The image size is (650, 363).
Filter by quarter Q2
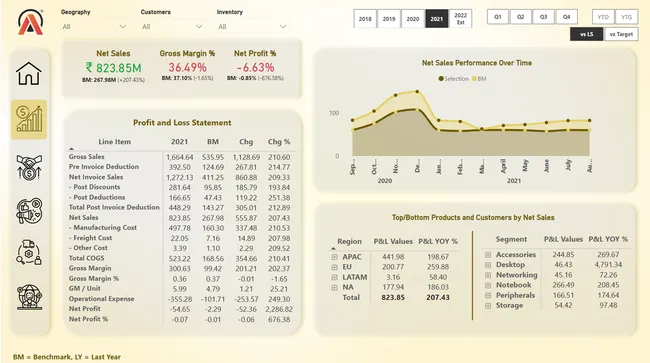(521, 17)
